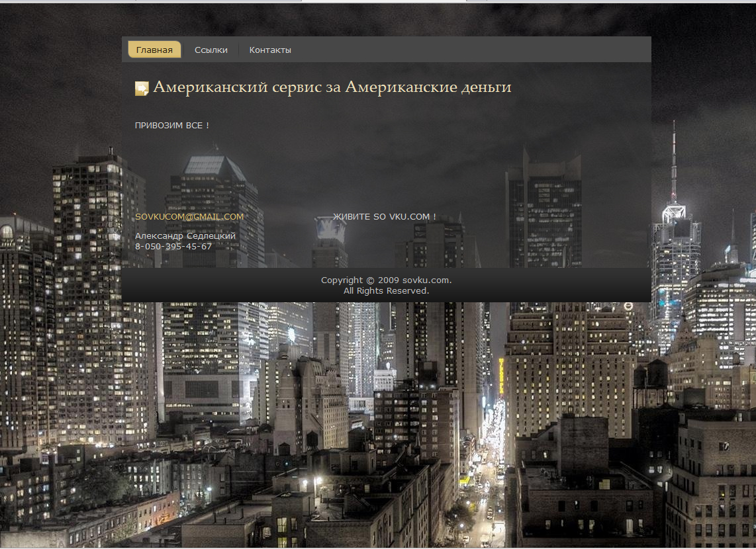Screen dimensions: 756x549
Task: Click the active tab highlight icon on Главная
Action: (154, 49)
